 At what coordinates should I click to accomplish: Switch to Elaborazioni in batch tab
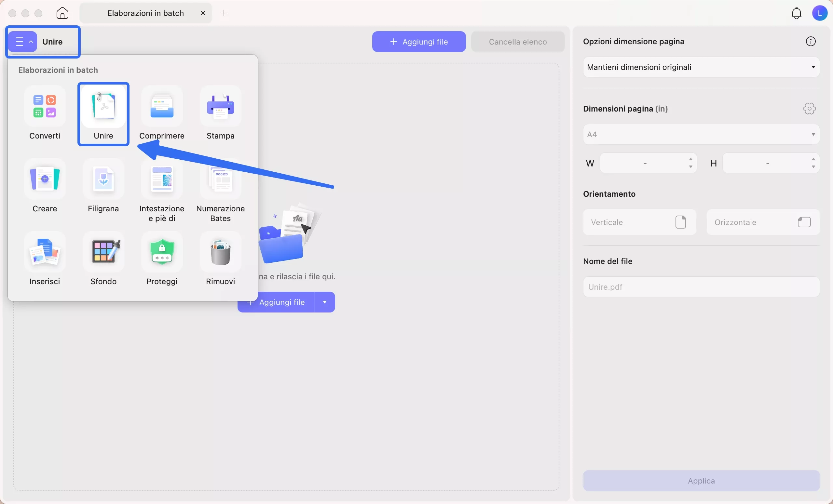[x=145, y=13]
